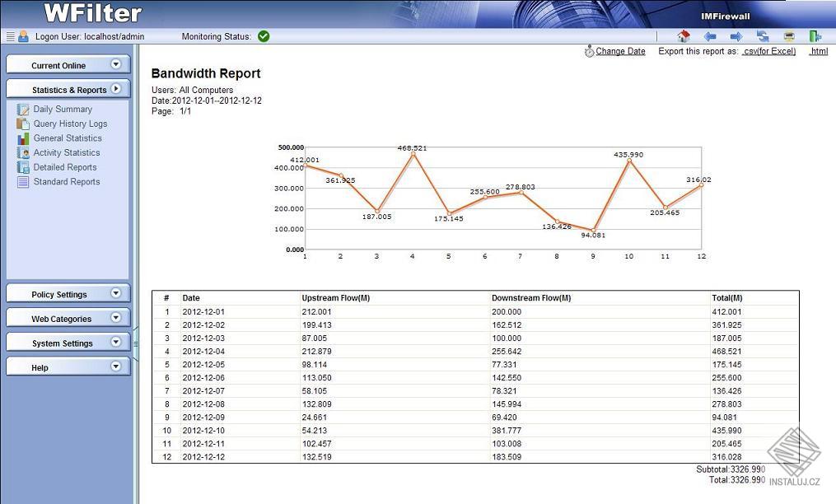Click downstream value 381.777
The height and width of the screenshot is (504, 836).
click(507, 431)
